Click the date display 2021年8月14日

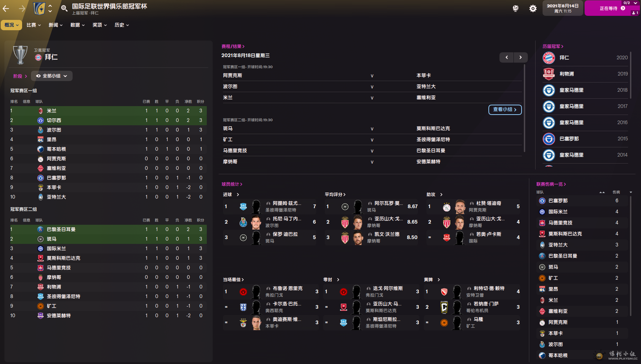click(562, 8)
